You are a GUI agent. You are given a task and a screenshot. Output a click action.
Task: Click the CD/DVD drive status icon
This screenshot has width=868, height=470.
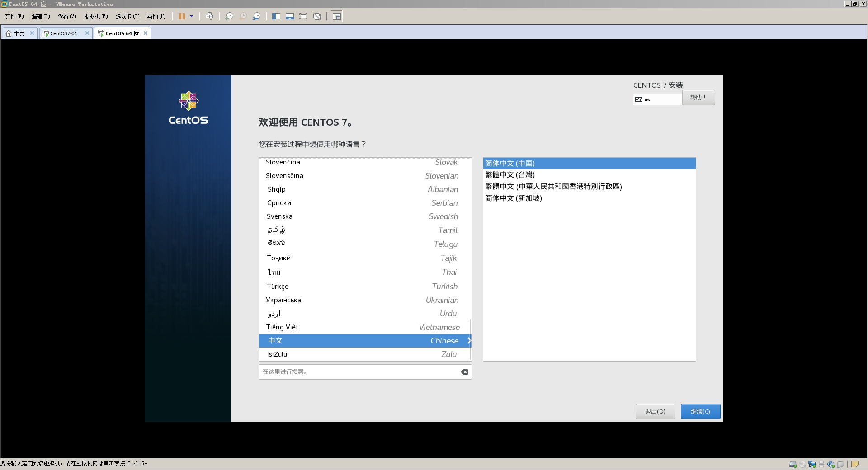(x=802, y=464)
